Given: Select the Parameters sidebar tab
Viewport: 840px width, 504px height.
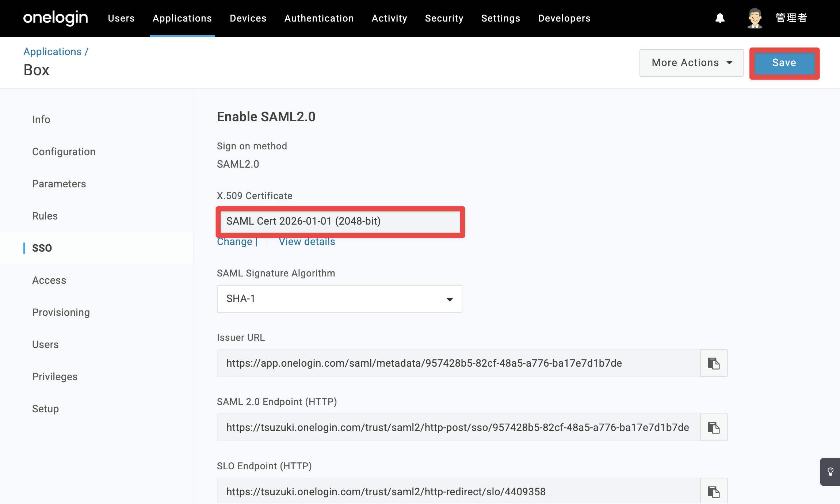Looking at the screenshot, I should pos(59,184).
